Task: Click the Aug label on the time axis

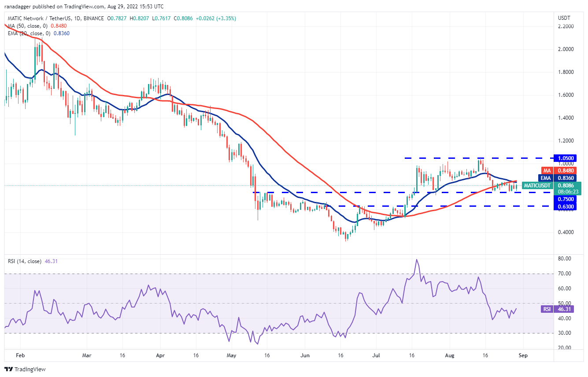Action: click(x=449, y=354)
